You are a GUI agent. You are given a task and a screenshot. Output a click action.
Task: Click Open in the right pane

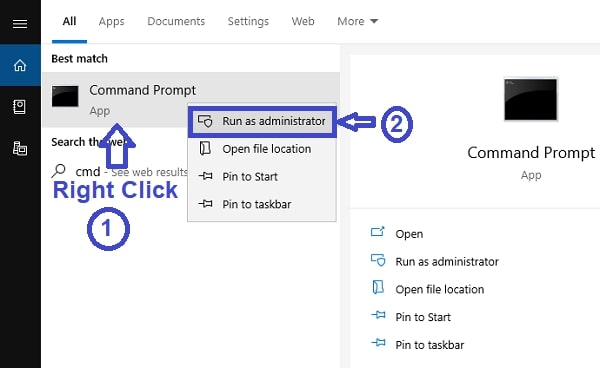click(x=409, y=234)
